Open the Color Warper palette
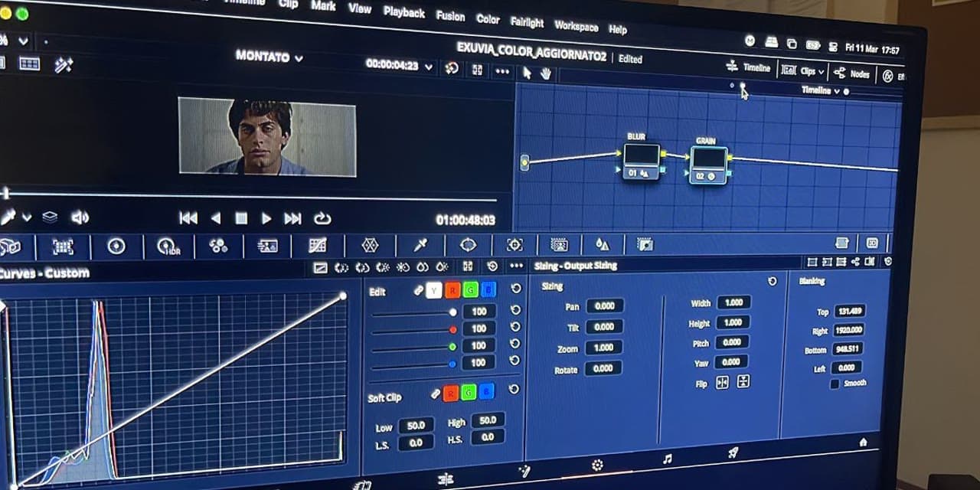The width and height of the screenshot is (980, 490). point(371,246)
